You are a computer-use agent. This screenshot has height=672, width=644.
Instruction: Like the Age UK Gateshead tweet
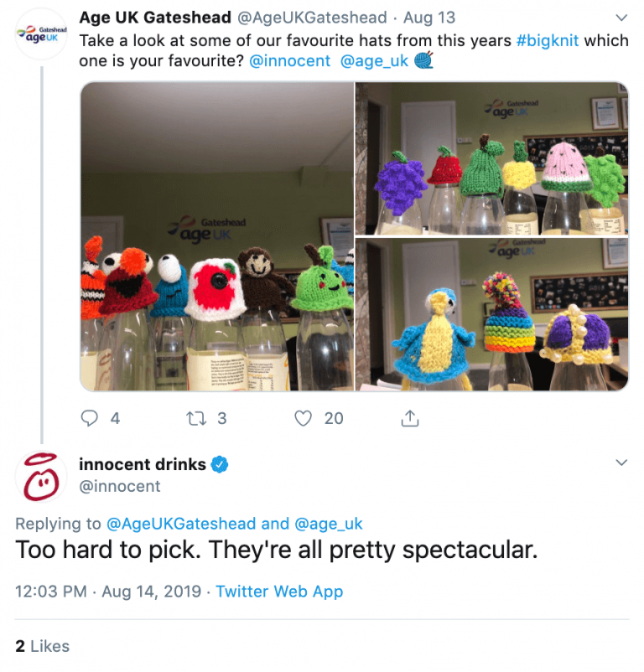tap(305, 417)
